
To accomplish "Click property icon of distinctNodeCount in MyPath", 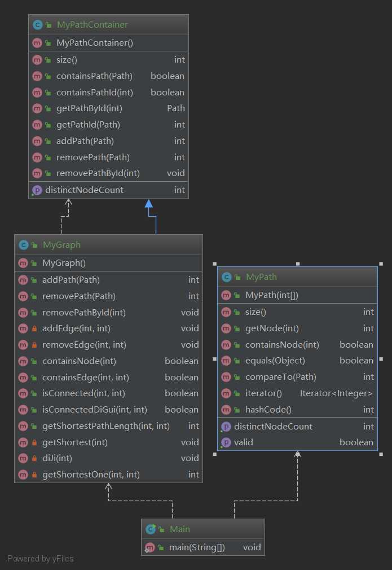I will (226, 427).
